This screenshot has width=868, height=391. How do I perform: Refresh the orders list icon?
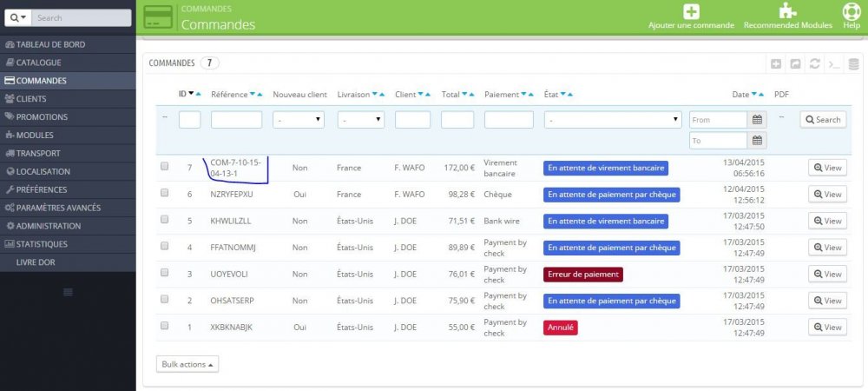(814, 63)
